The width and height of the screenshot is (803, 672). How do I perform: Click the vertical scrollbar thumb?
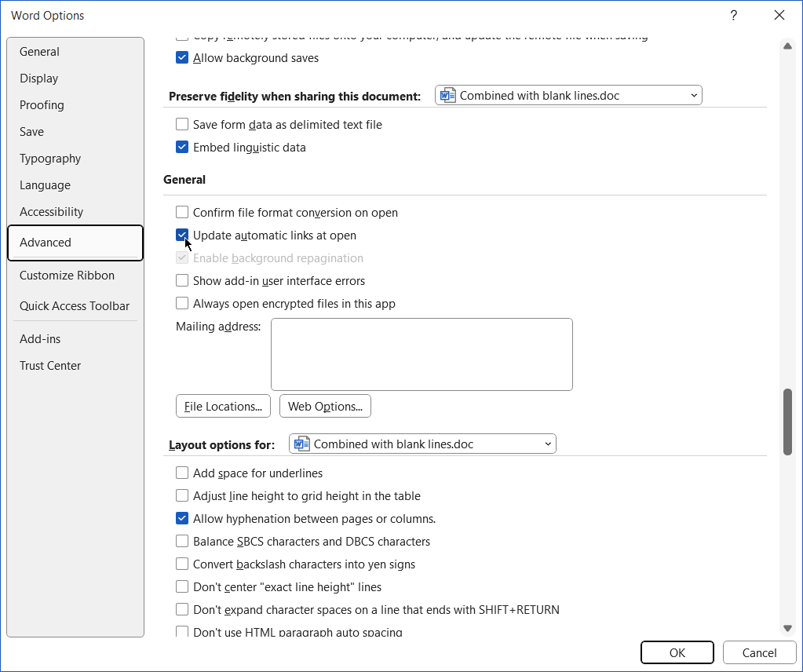787,422
